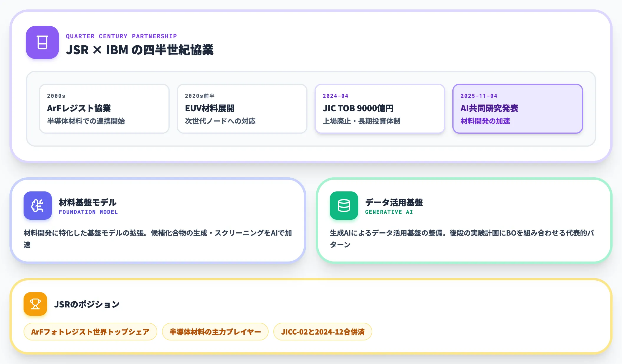Click the 2025-11-04 date label

(479, 96)
